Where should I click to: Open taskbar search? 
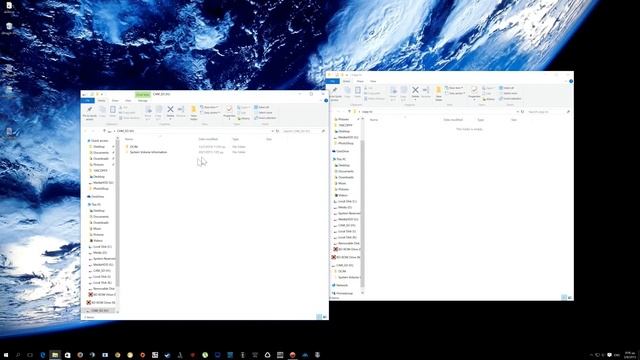click(x=18, y=355)
